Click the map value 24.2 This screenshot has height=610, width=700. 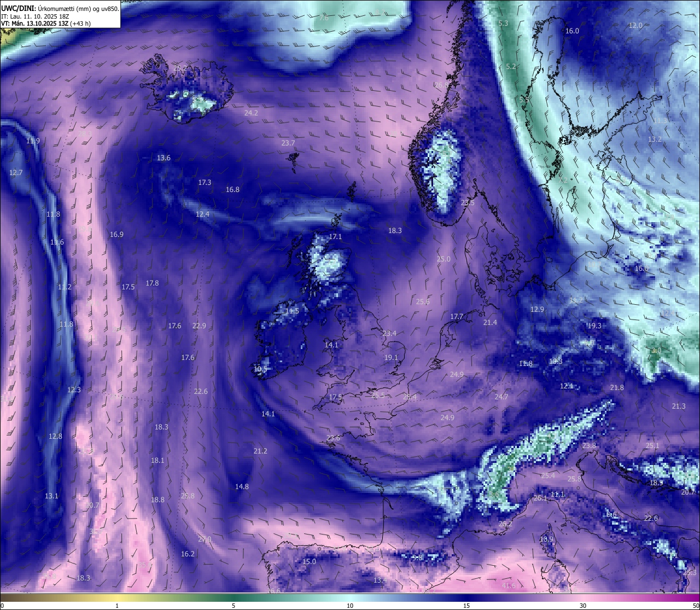[251, 113]
